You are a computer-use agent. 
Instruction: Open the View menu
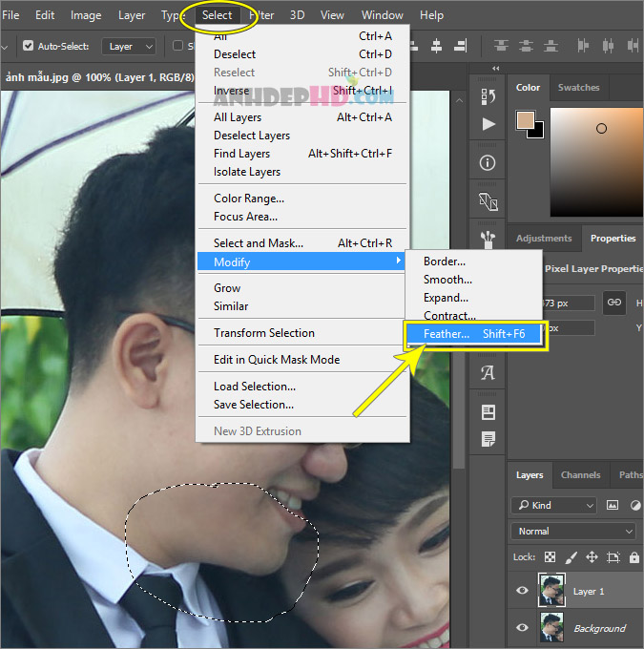point(332,15)
